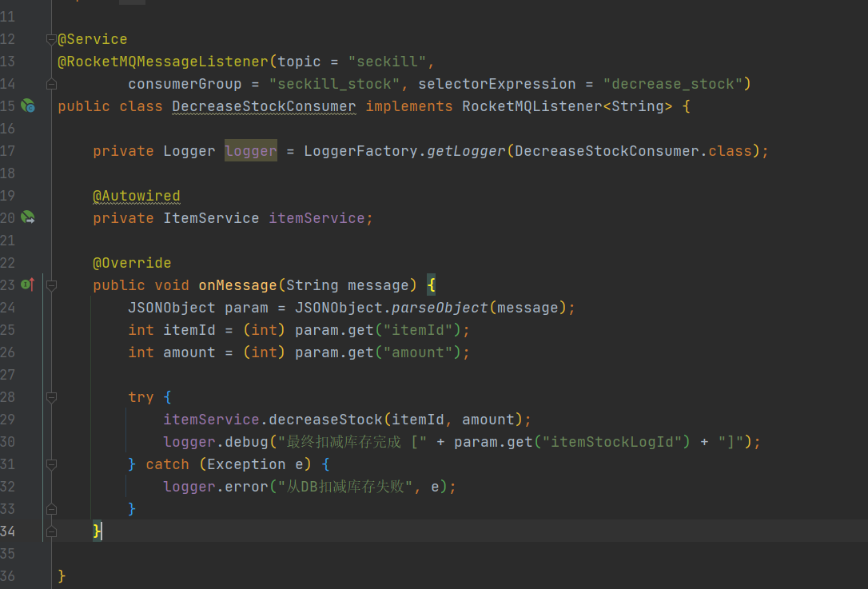Click the "最终扣减库存完成 [" debug message string
This screenshot has width=868, height=589.
[x=352, y=442]
